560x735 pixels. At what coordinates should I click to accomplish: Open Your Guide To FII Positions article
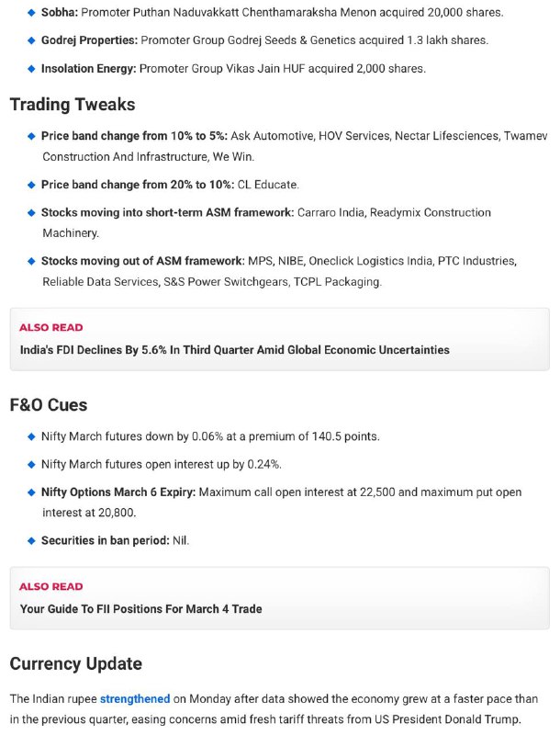pos(141,609)
